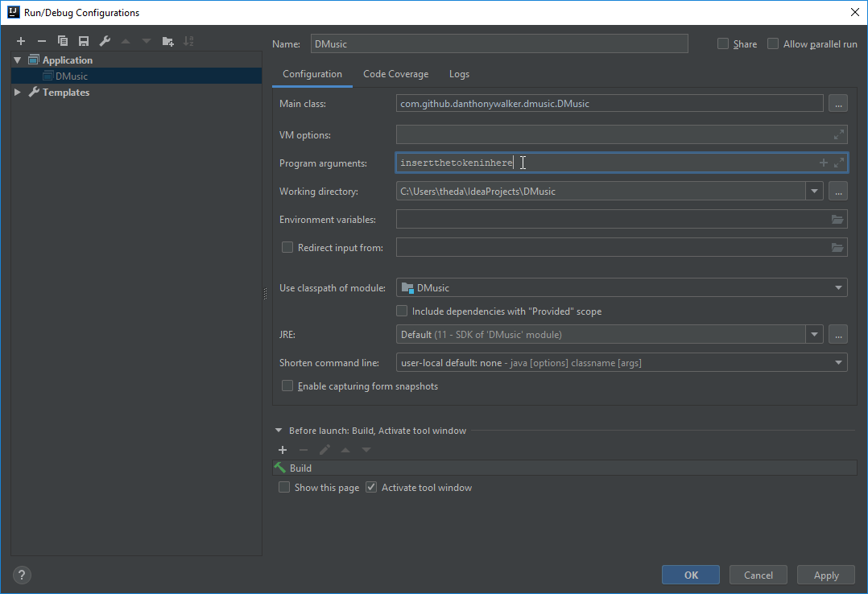Sort configurations alphabetically
Screen dimensions: 868x594
coord(188,41)
